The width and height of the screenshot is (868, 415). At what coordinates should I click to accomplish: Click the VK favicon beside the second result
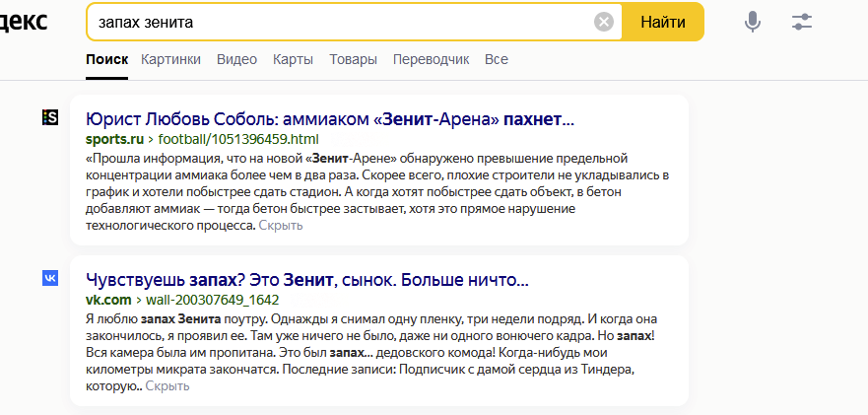tap(50, 278)
